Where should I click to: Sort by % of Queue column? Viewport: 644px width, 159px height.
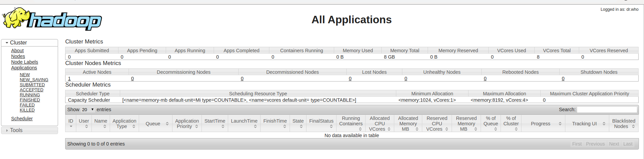click(491, 123)
